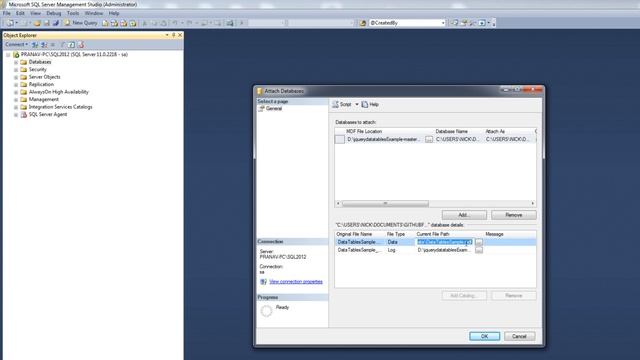Click selected Current File Path field for Data
640x360 pixels.
coord(444,242)
